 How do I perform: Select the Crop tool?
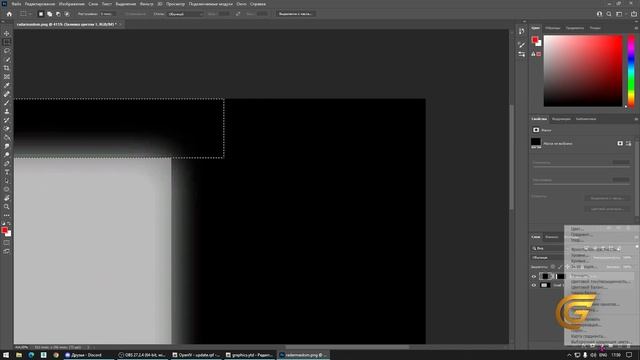[7, 68]
